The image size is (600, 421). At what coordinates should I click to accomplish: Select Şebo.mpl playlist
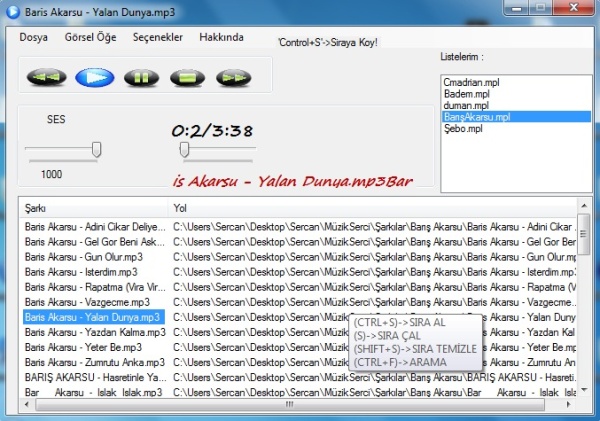click(x=463, y=129)
